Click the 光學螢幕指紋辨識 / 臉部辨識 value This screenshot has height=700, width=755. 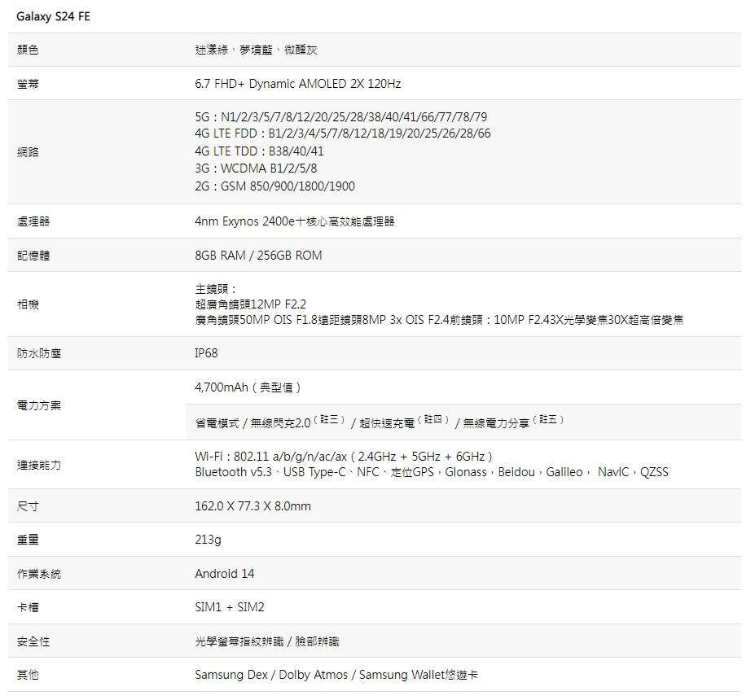267,641
